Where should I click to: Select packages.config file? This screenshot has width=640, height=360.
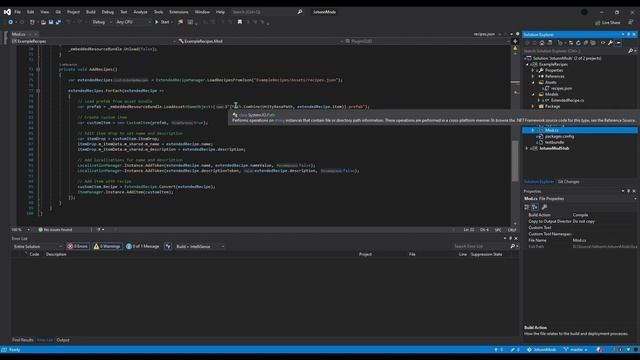(559, 136)
